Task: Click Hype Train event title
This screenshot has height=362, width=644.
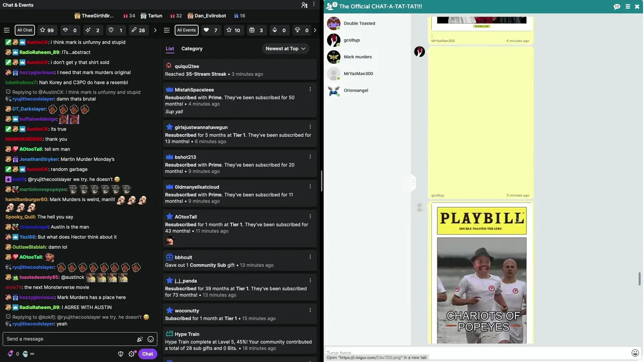Action: (187, 334)
